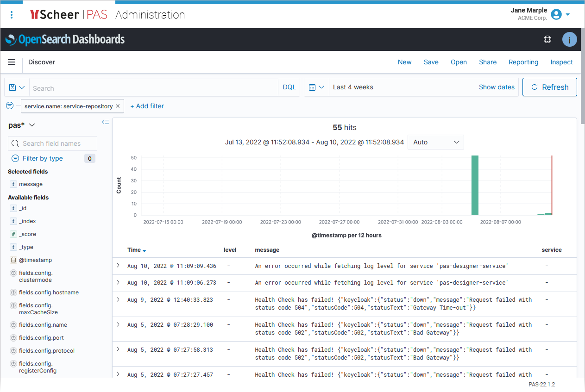The width and height of the screenshot is (585, 392).
Task: Open the hamburger navigation menu
Action: (x=12, y=62)
